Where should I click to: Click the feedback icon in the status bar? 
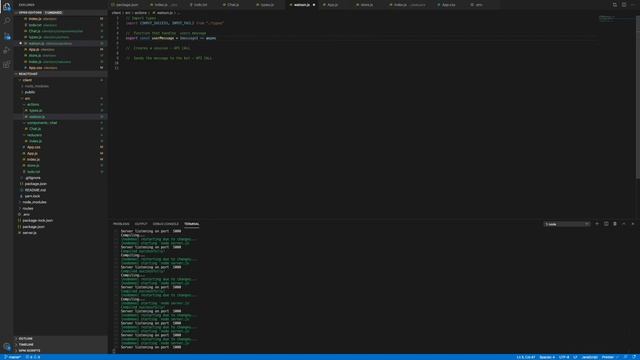[x=625, y=357]
